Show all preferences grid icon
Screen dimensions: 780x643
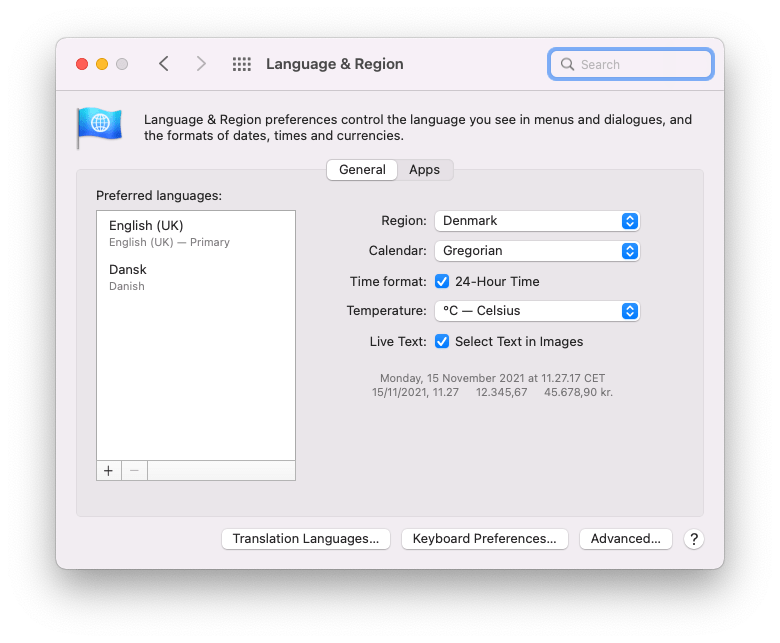click(x=242, y=64)
